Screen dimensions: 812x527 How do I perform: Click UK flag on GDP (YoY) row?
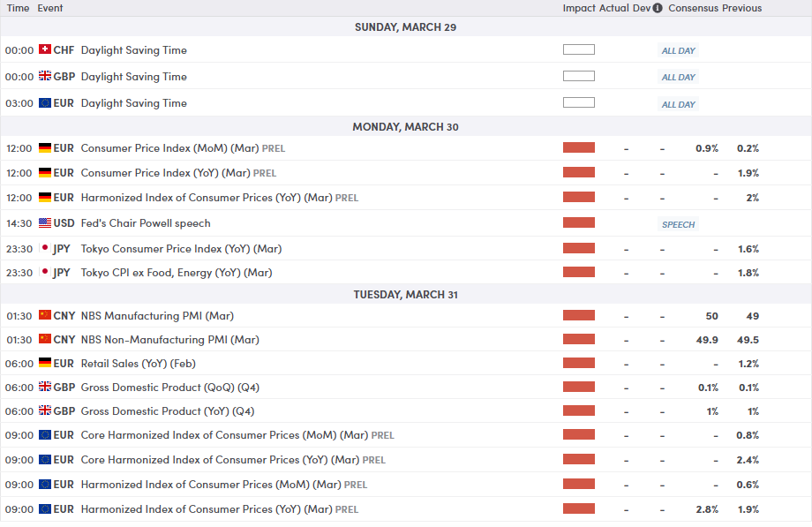pos(45,410)
